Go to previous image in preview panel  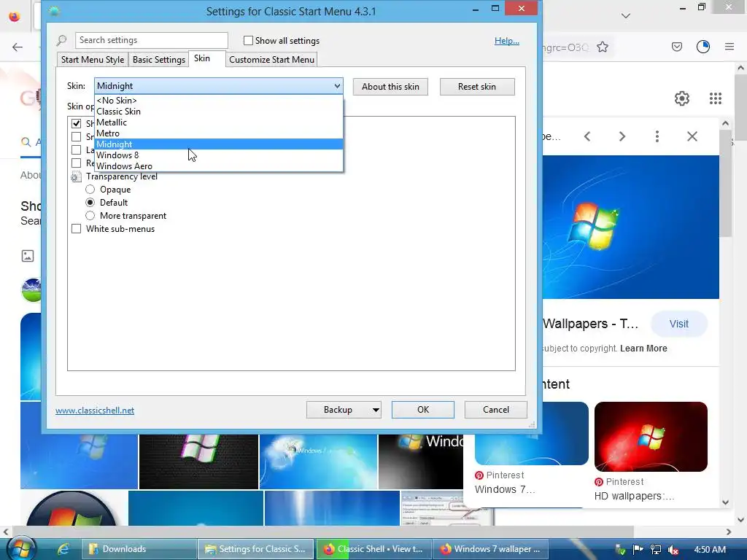point(587,136)
